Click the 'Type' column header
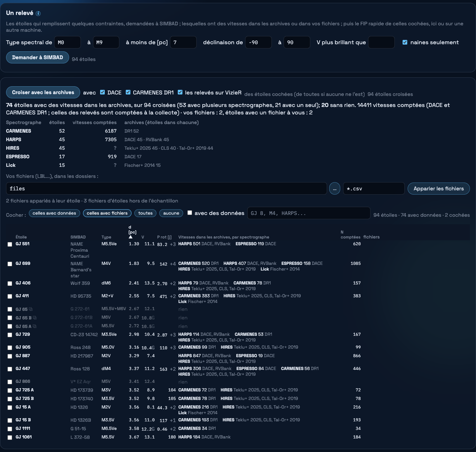This screenshot has width=476, height=452. click(106, 237)
